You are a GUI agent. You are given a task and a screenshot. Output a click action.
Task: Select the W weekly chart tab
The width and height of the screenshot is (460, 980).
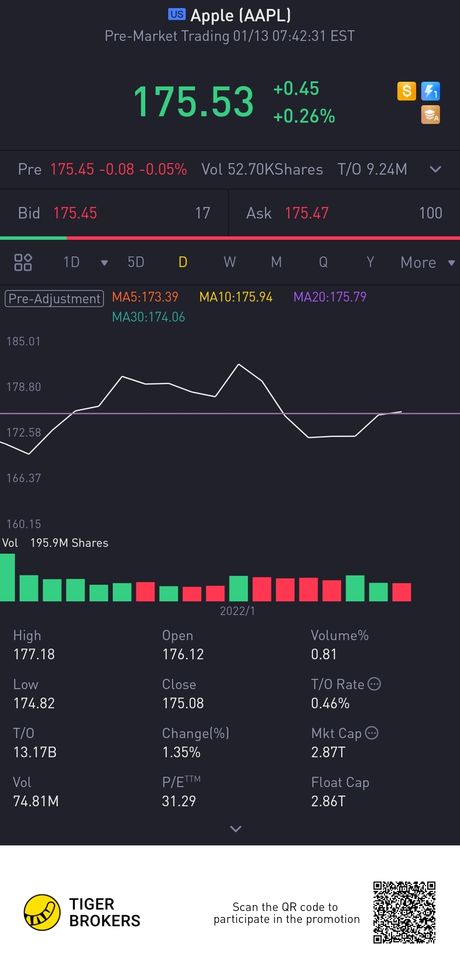[x=230, y=262]
